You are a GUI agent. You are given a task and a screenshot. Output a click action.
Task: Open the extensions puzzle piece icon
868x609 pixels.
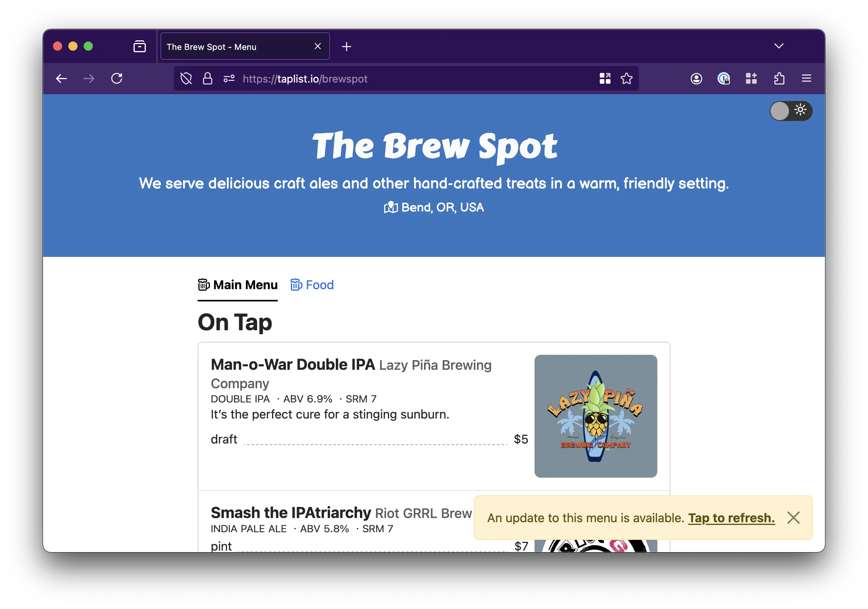[779, 79]
